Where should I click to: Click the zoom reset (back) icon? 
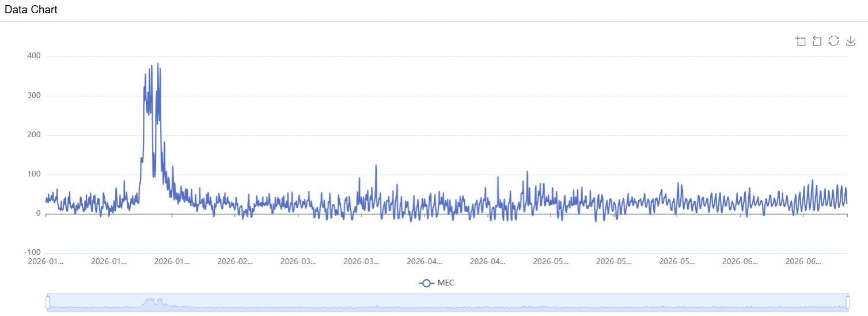click(x=817, y=41)
